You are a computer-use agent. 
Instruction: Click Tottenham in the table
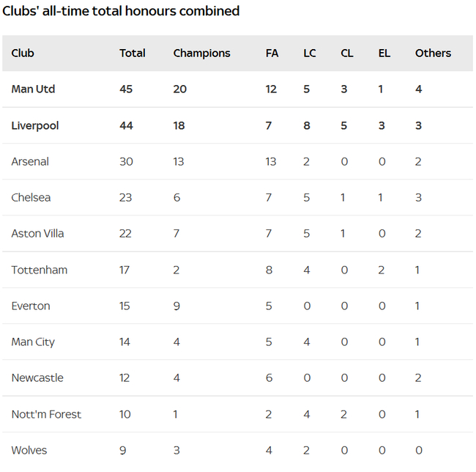coord(39,270)
